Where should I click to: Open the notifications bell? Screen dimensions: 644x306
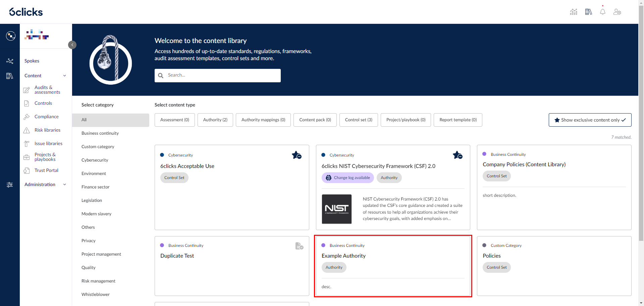(603, 12)
